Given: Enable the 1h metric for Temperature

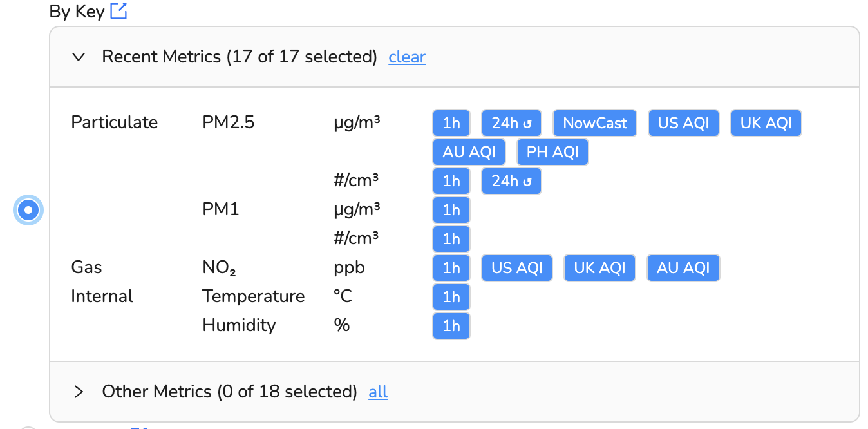Looking at the screenshot, I should point(451,296).
